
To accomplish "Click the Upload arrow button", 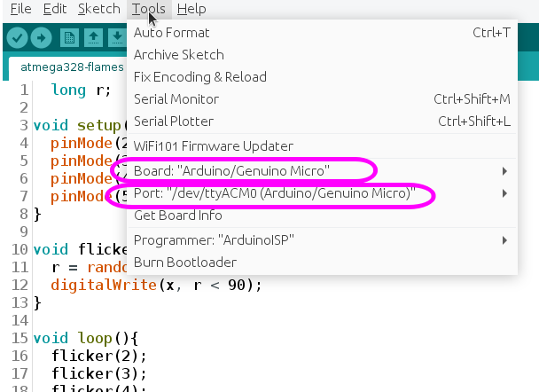I will 42,37.
